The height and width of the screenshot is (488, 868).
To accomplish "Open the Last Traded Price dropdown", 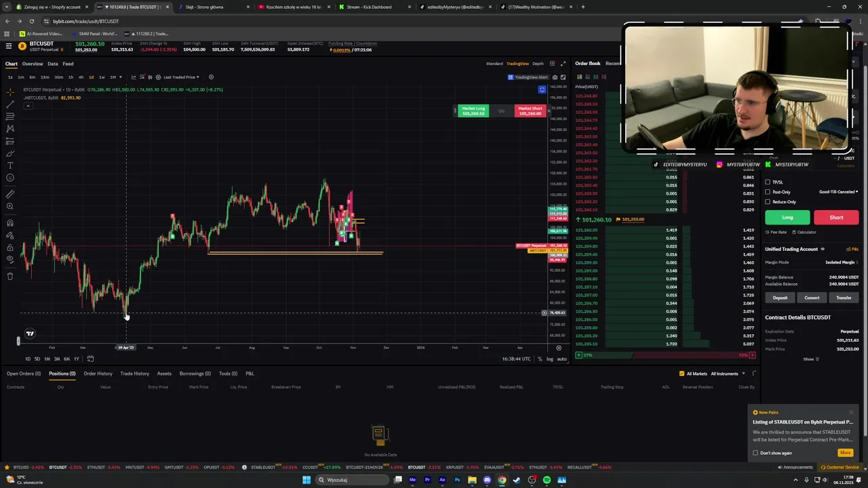I will point(181,77).
